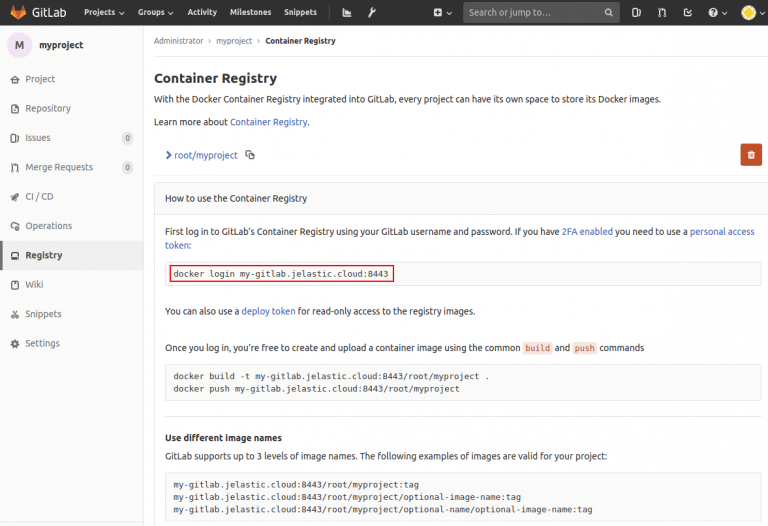Click Administrator in the breadcrumb
Screen dimensions: 768x526
178,41
